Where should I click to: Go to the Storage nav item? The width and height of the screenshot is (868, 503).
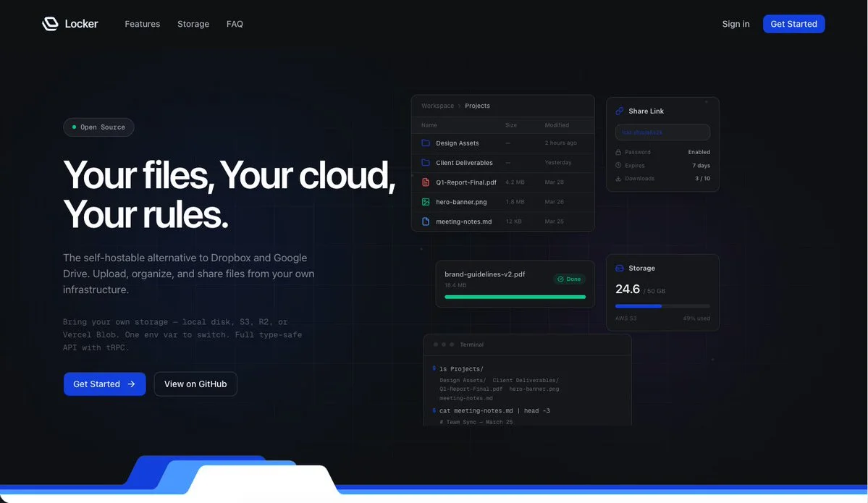point(193,24)
